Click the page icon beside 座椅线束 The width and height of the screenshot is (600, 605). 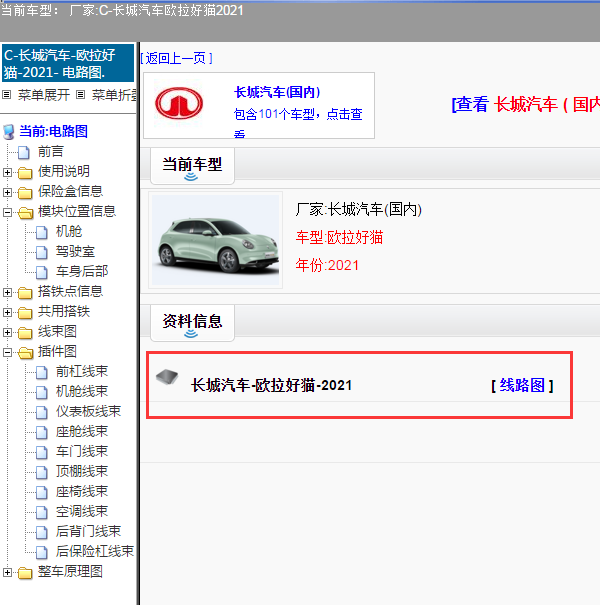(42, 492)
